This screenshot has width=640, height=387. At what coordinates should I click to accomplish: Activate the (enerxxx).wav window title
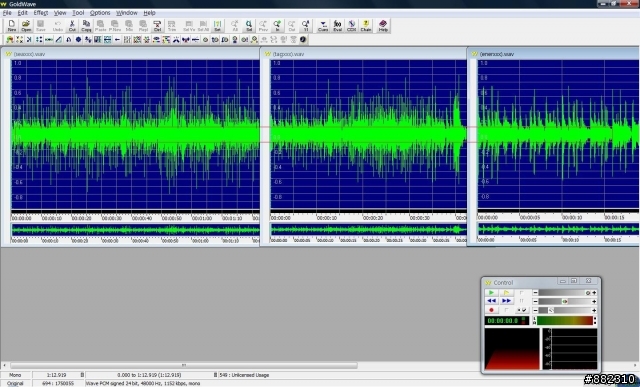497,54
